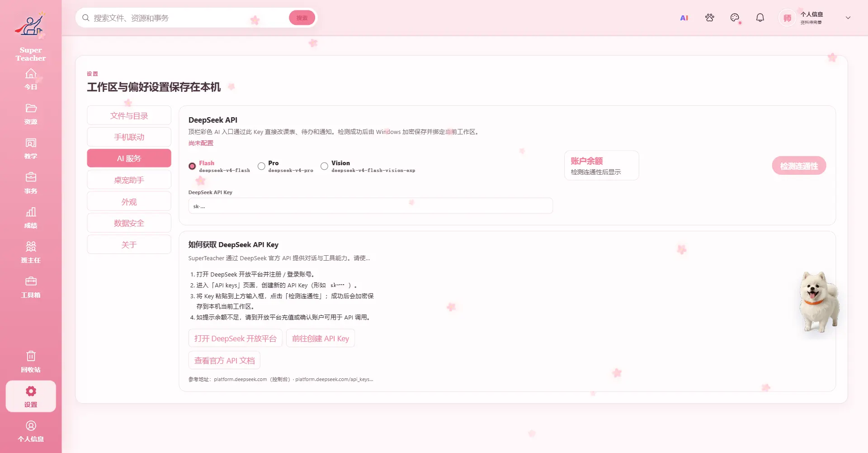Viewport: 868px width, 453px height.
Task: Switch to 桌宠助手 settings tab
Action: (129, 180)
